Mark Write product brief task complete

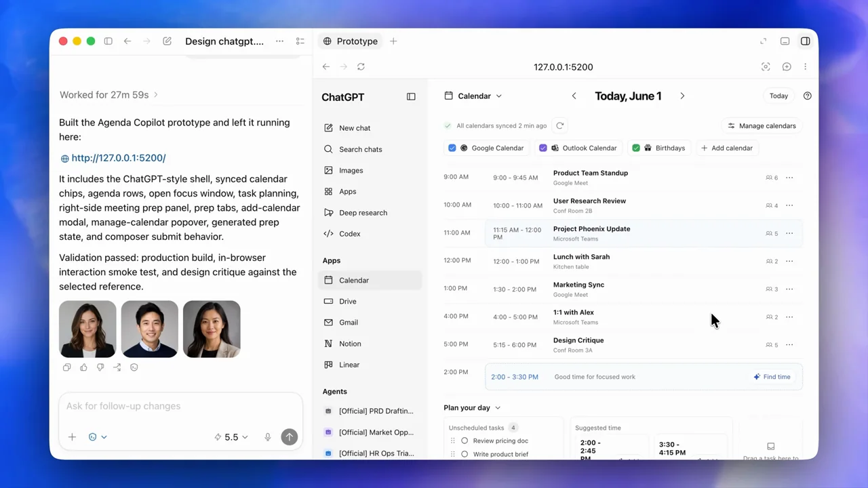[x=465, y=454]
